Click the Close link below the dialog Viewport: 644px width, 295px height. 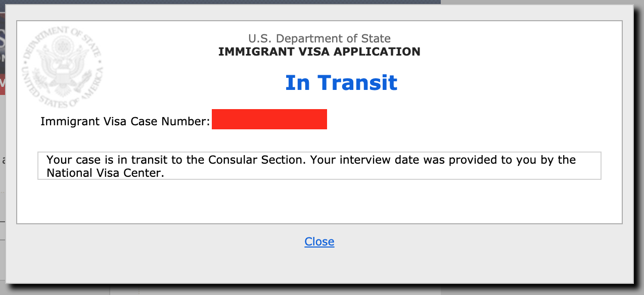pyautogui.click(x=319, y=241)
